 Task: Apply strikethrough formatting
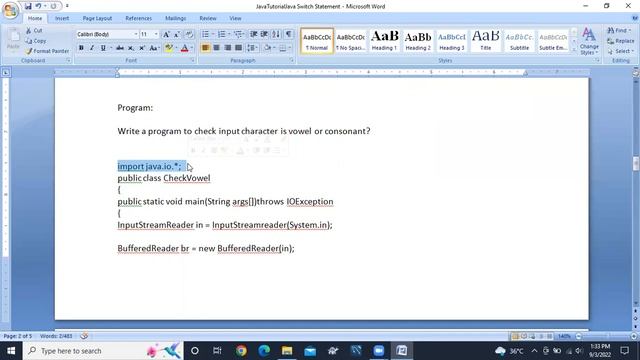coord(120,48)
